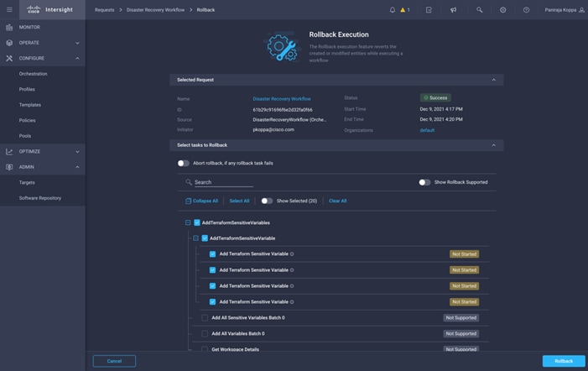Click the magnifier icon in task search
The image size is (588, 371).
click(x=189, y=182)
